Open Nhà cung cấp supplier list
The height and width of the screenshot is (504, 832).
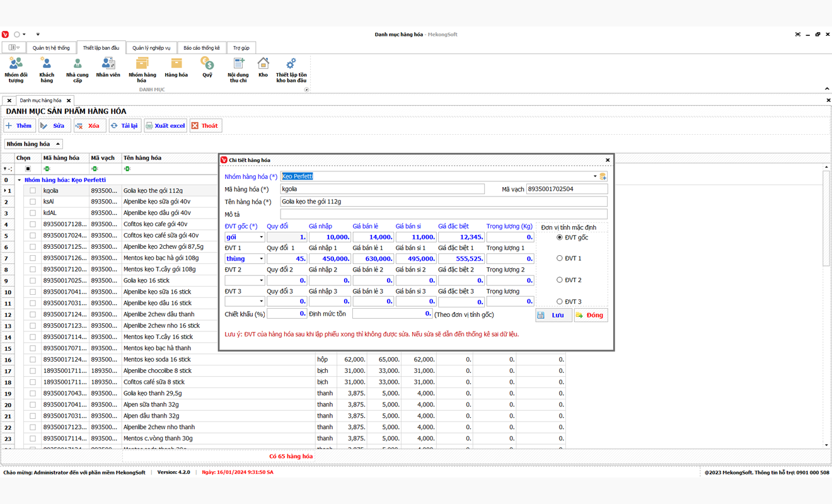(77, 70)
